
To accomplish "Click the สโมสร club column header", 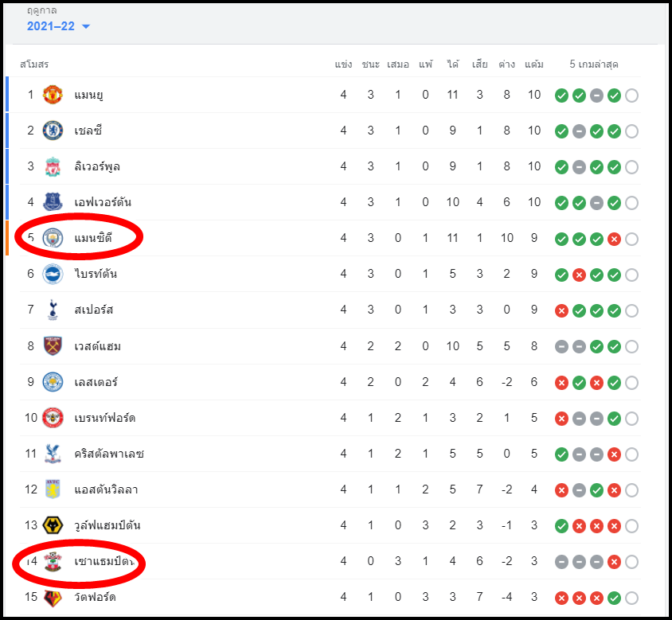I will click(34, 64).
